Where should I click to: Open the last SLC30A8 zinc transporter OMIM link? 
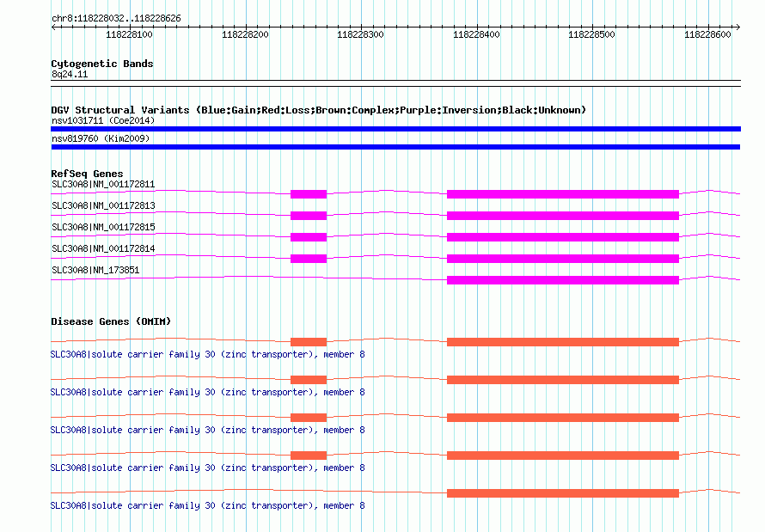(207, 505)
